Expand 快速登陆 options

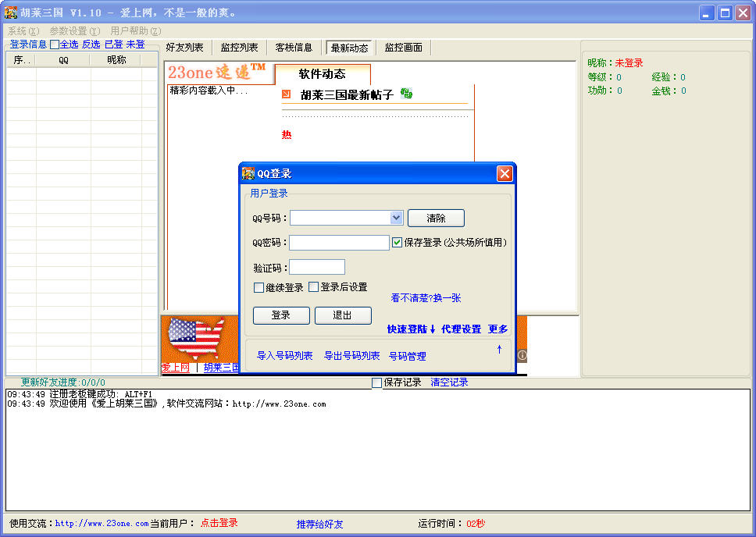(x=412, y=329)
